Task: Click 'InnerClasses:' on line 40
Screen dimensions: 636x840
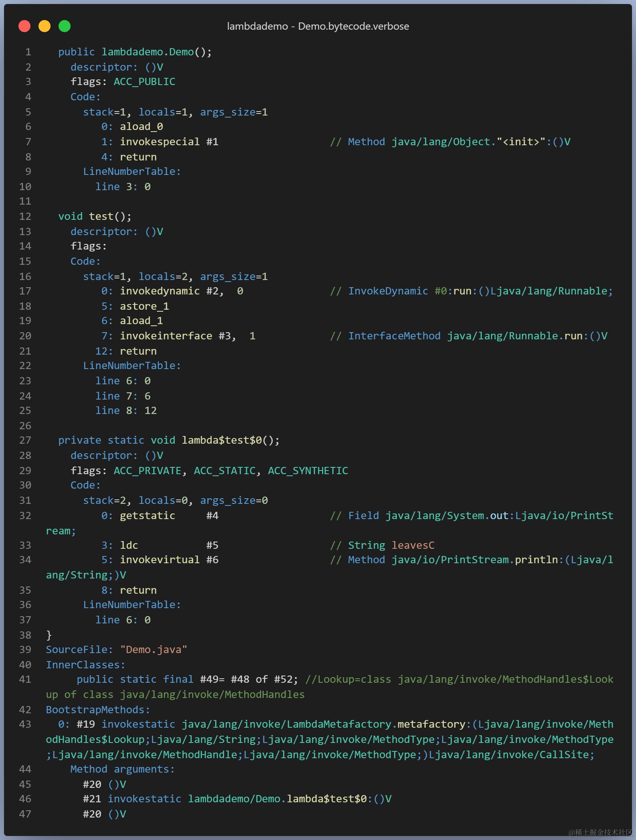Action: pyautogui.click(x=86, y=665)
